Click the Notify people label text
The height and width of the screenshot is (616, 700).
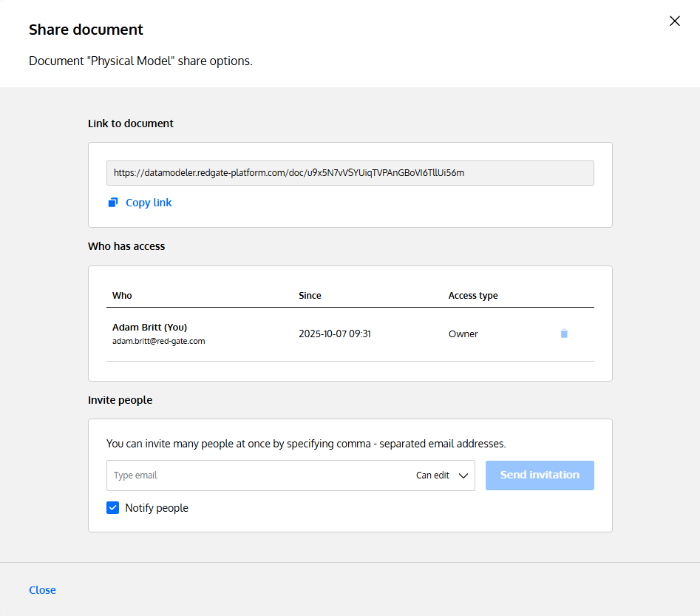click(x=157, y=508)
